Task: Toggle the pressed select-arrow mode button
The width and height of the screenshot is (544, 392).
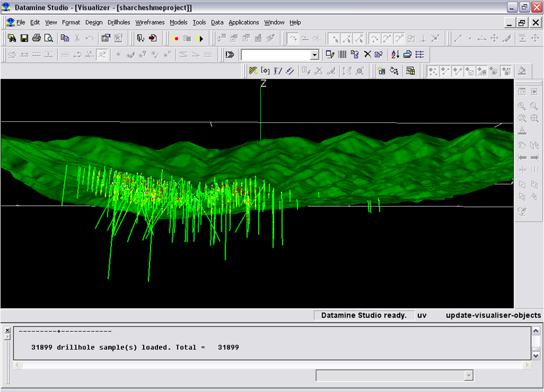Action: pyautogui.click(x=334, y=38)
